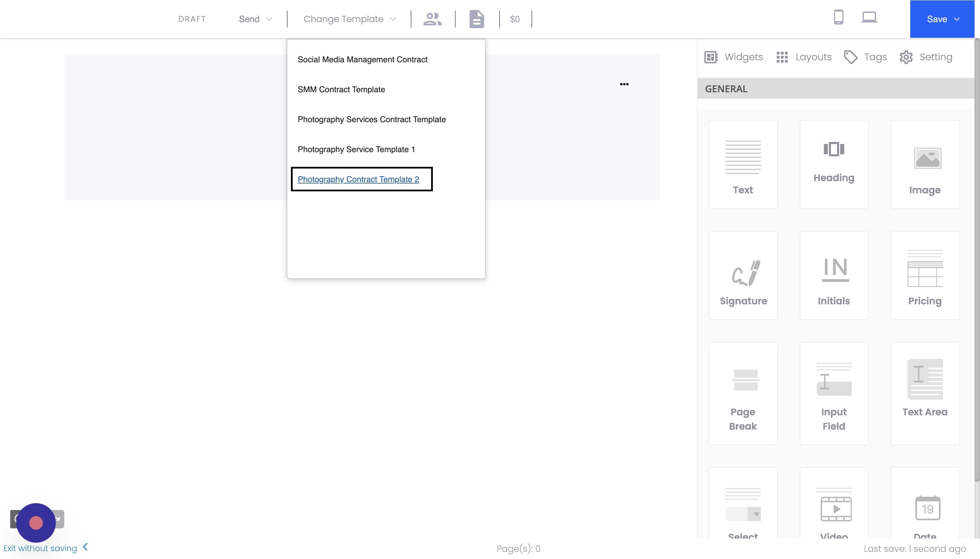
Task: Add the Page Break widget
Action: (743, 393)
